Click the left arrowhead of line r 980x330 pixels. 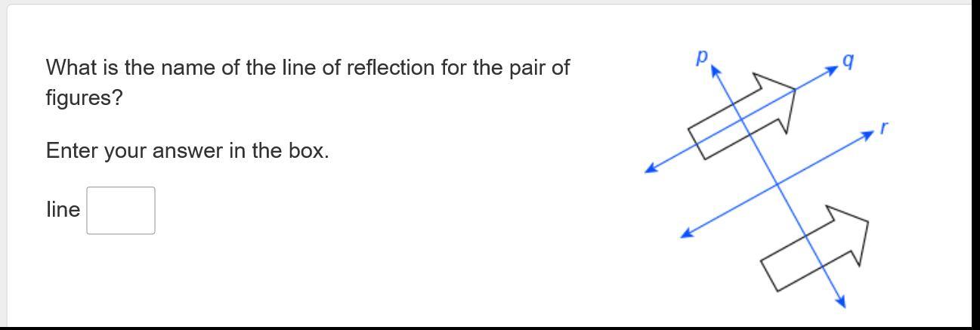coord(686,233)
